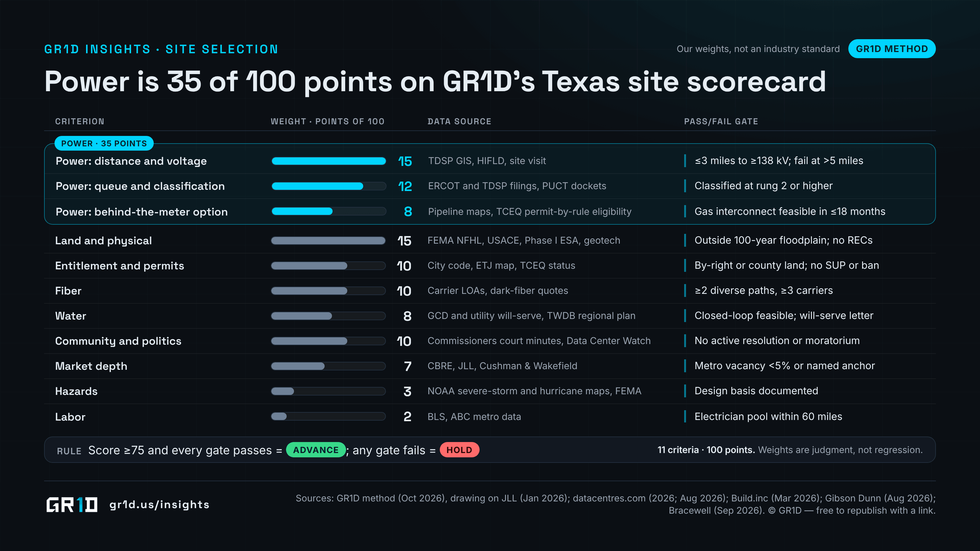Click the red HOLD pill

coord(459,450)
